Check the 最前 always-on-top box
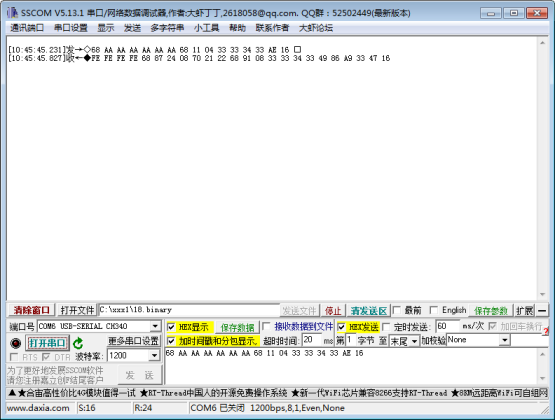The width and height of the screenshot is (555, 420). (397, 310)
